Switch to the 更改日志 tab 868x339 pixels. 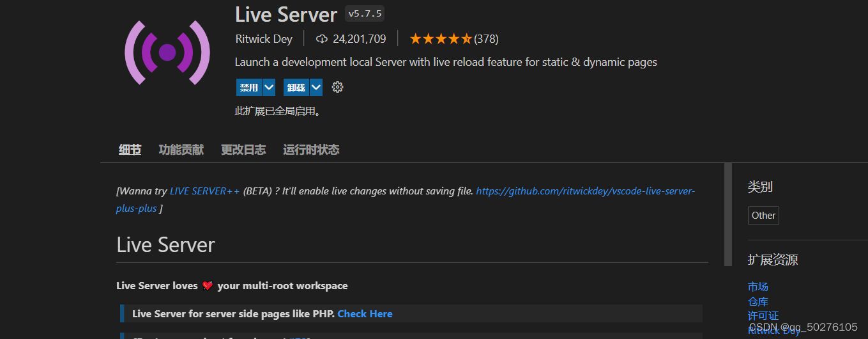click(x=243, y=150)
